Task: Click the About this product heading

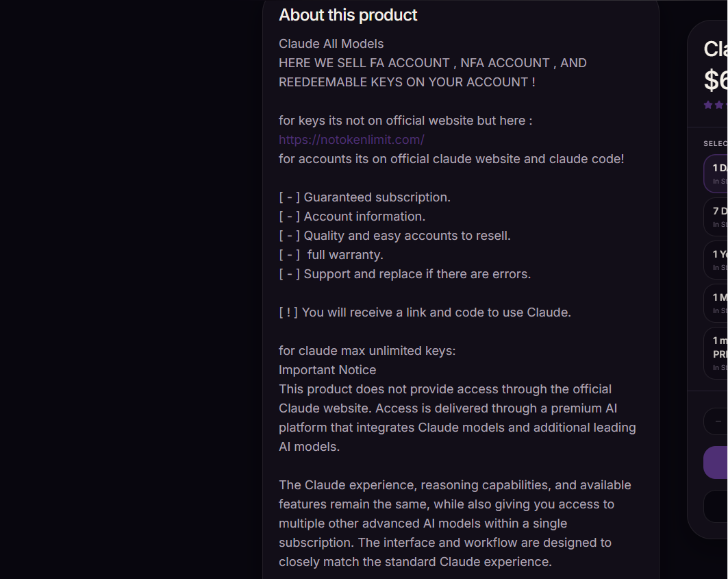Action: [x=348, y=15]
